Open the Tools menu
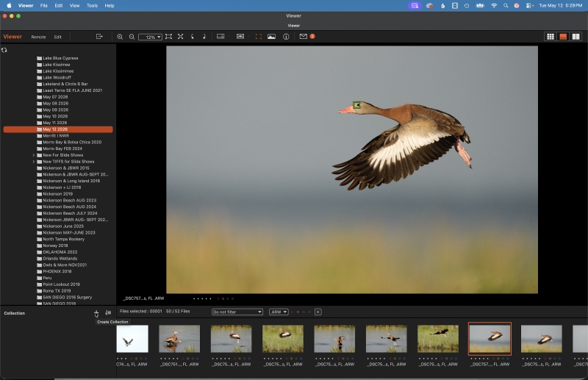Image resolution: width=588 pixels, height=380 pixels. click(x=92, y=6)
